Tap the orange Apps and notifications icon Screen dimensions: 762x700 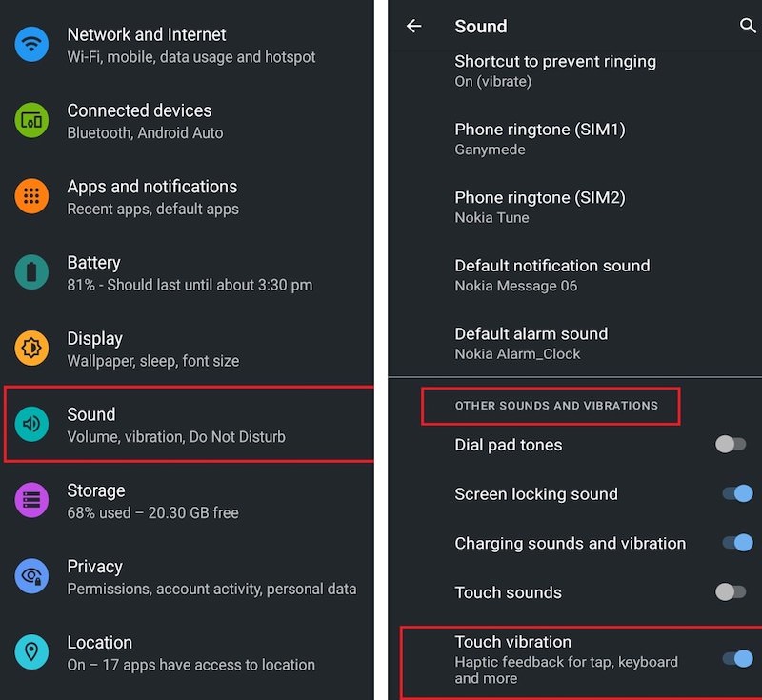pyautogui.click(x=31, y=196)
